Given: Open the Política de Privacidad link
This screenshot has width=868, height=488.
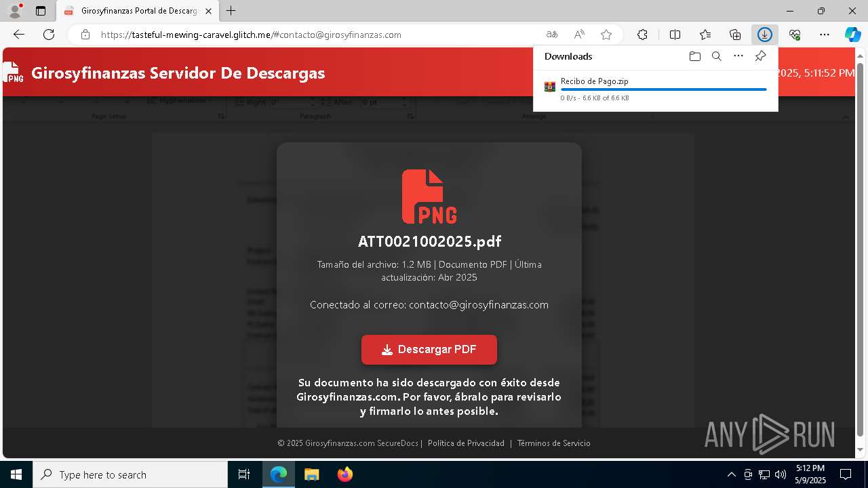Looking at the screenshot, I should click(466, 443).
